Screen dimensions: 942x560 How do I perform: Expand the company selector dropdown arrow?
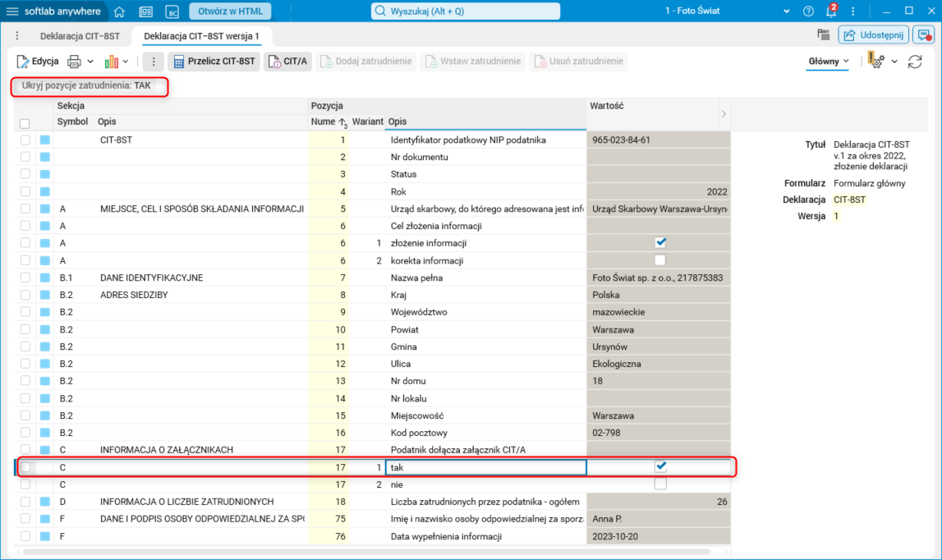pos(787,11)
